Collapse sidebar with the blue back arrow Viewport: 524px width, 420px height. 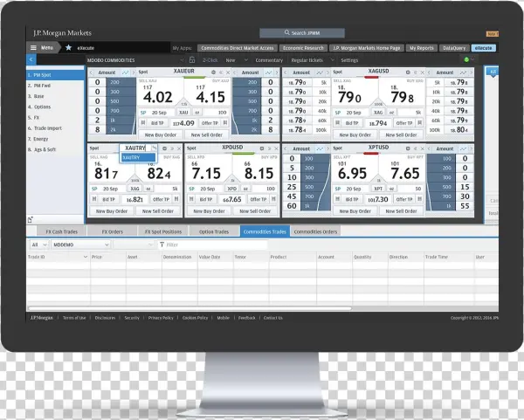(x=31, y=60)
